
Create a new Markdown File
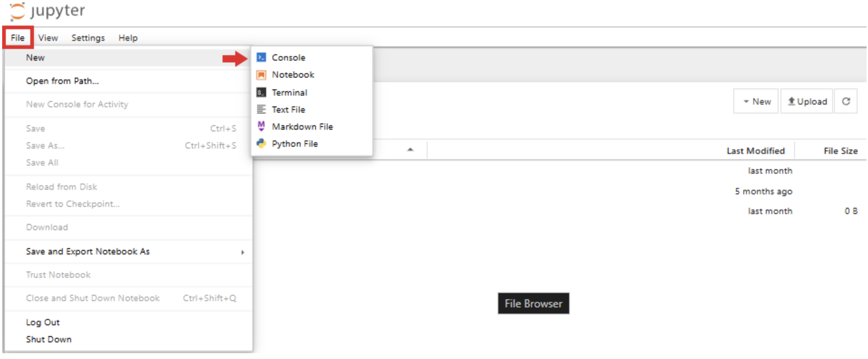pos(312,127)
